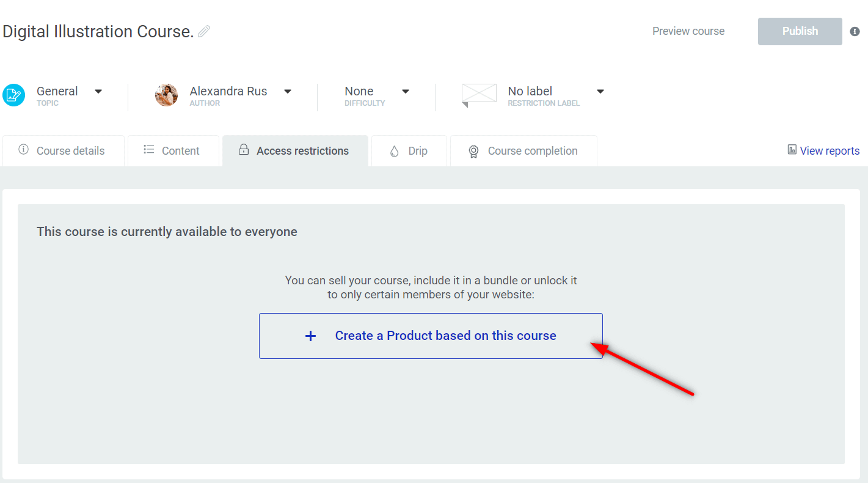This screenshot has width=868, height=483.
Task: Go to the Drip tab
Action: (409, 151)
